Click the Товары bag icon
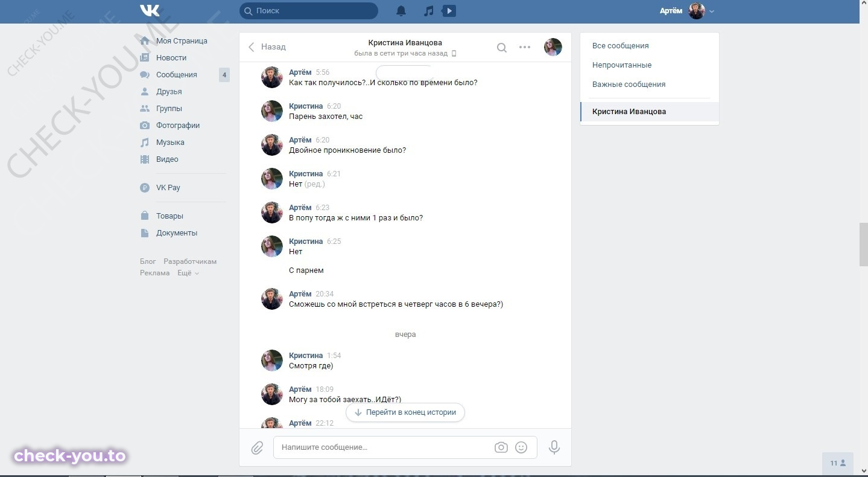This screenshot has width=868, height=477. pyautogui.click(x=145, y=216)
